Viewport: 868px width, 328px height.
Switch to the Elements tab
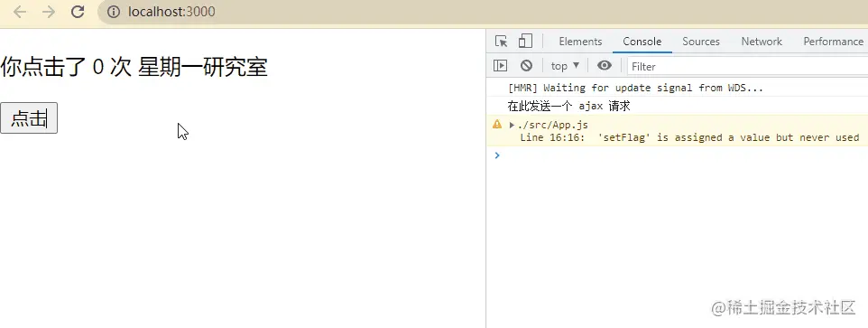point(580,42)
